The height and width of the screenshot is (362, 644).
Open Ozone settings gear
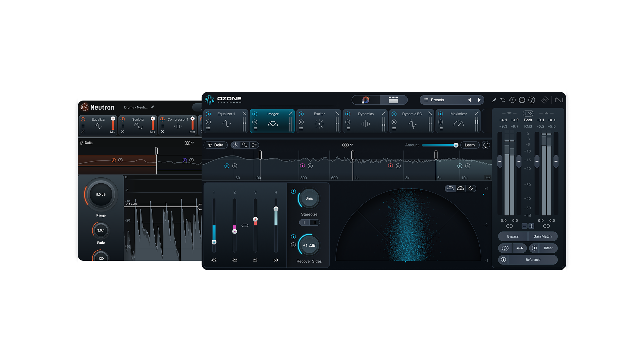coord(522,100)
